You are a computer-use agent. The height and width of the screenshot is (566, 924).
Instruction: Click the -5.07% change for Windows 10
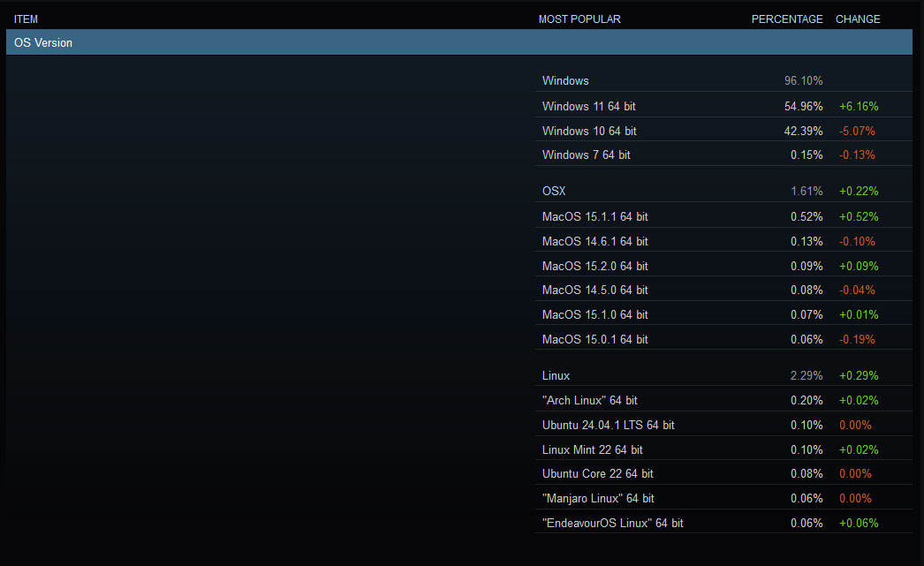point(857,131)
